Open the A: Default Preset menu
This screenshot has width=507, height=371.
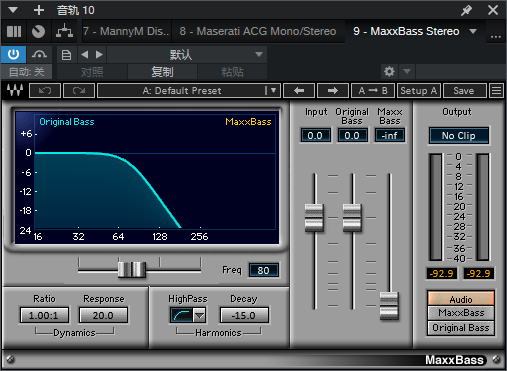(189, 91)
